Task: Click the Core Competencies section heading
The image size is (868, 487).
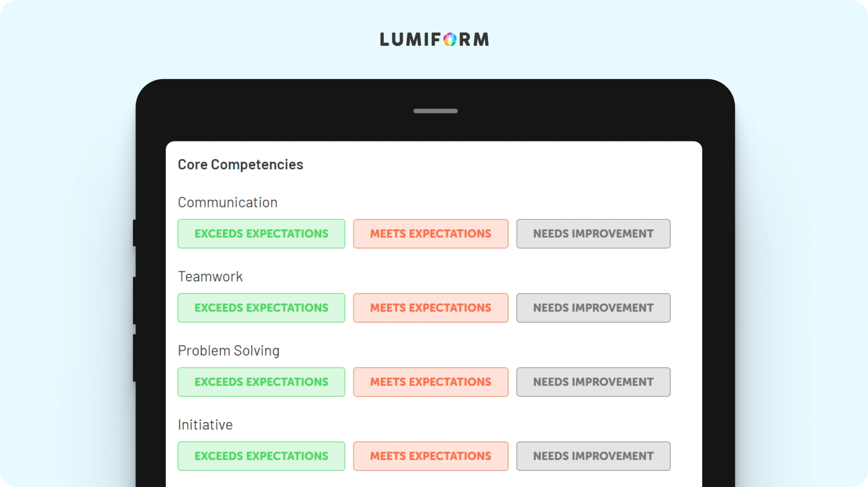Action: click(240, 165)
